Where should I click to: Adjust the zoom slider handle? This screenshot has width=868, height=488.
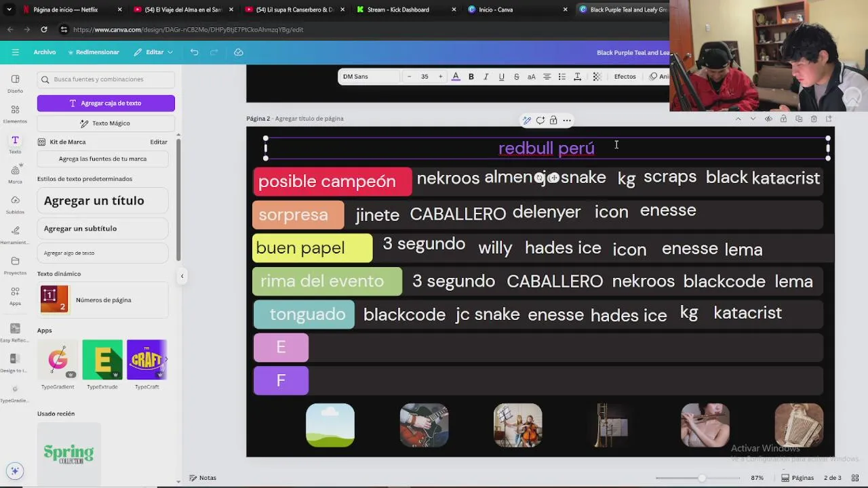point(702,478)
